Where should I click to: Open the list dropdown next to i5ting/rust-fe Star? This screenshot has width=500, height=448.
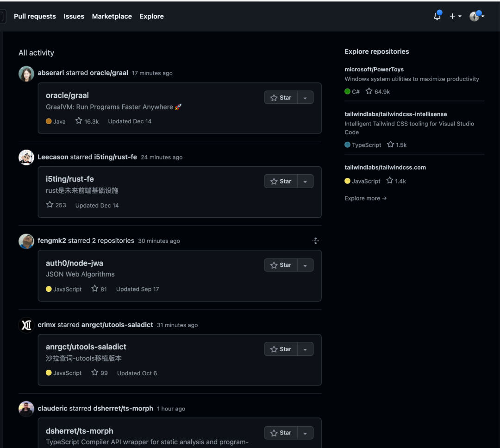pos(305,181)
